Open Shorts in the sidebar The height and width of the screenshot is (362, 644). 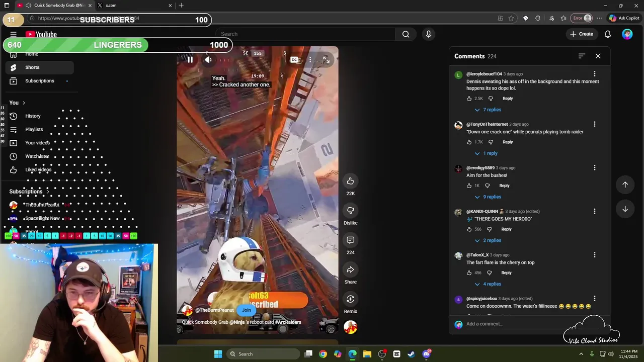[x=39, y=67]
